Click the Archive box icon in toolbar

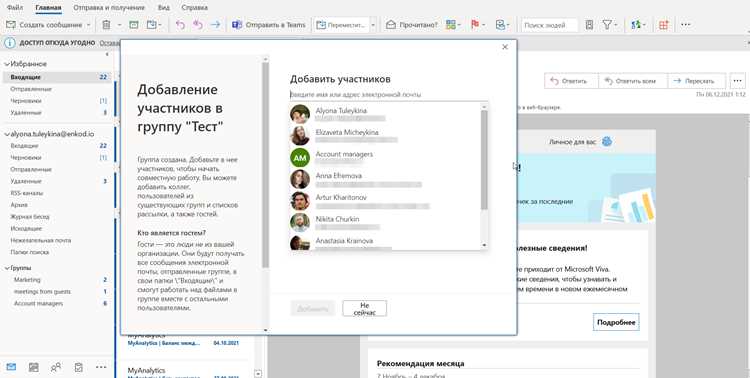pyautogui.click(x=134, y=25)
